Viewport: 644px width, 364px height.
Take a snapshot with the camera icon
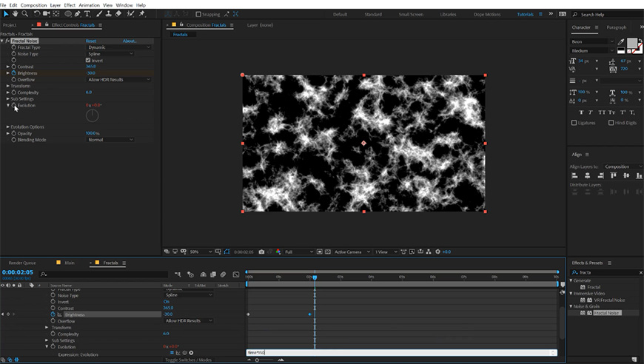[x=261, y=252]
